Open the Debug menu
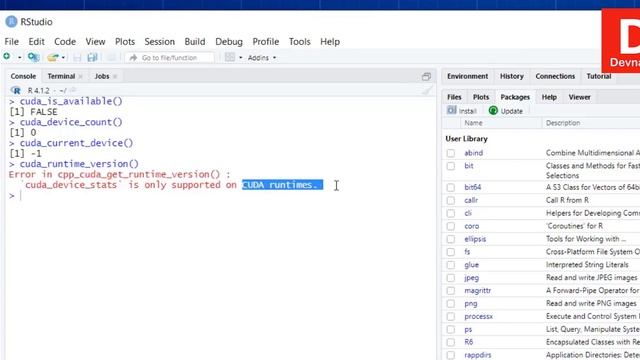Image resolution: width=640 pixels, height=360 pixels. coord(229,42)
